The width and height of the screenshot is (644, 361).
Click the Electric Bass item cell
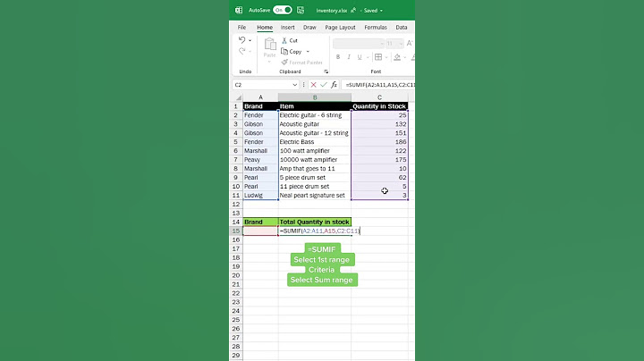click(x=315, y=142)
